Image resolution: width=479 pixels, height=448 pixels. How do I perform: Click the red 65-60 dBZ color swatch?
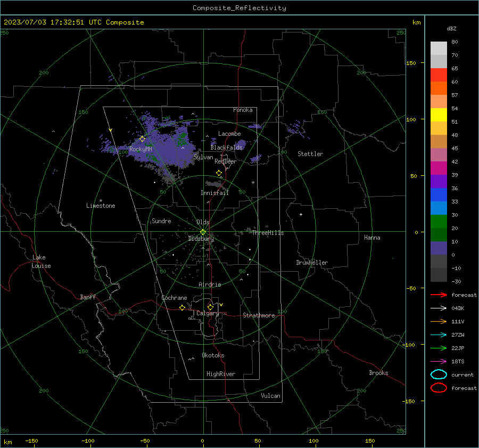pyautogui.click(x=439, y=75)
